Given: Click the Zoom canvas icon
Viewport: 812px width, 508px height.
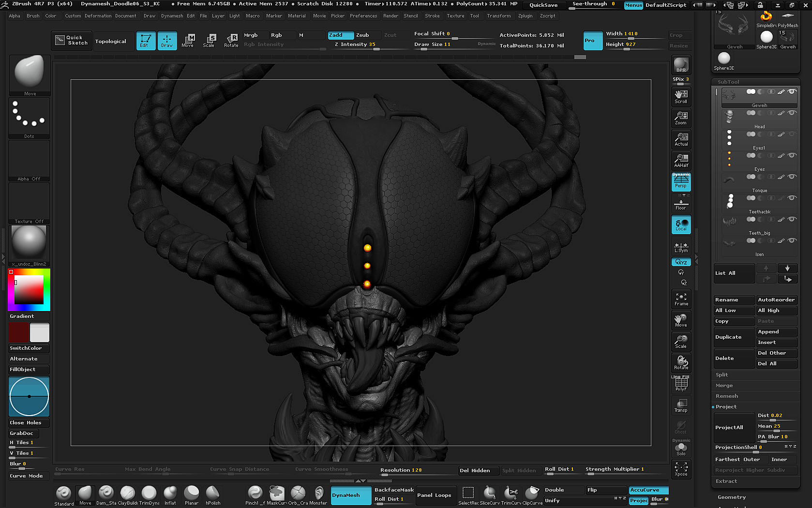Looking at the screenshot, I should pyautogui.click(x=681, y=118).
